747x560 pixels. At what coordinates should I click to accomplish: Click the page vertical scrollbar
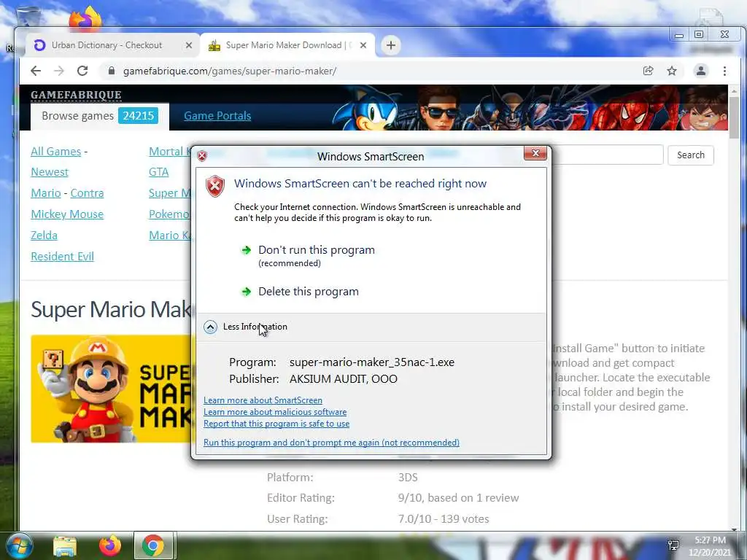coord(734,117)
